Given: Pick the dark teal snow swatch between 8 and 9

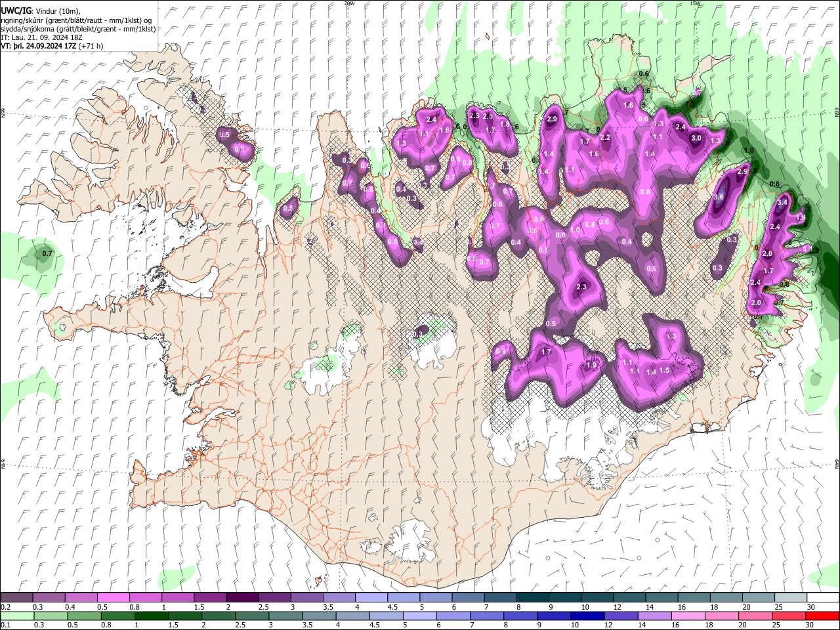Looking at the screenshot, I should tap(533, 598).
